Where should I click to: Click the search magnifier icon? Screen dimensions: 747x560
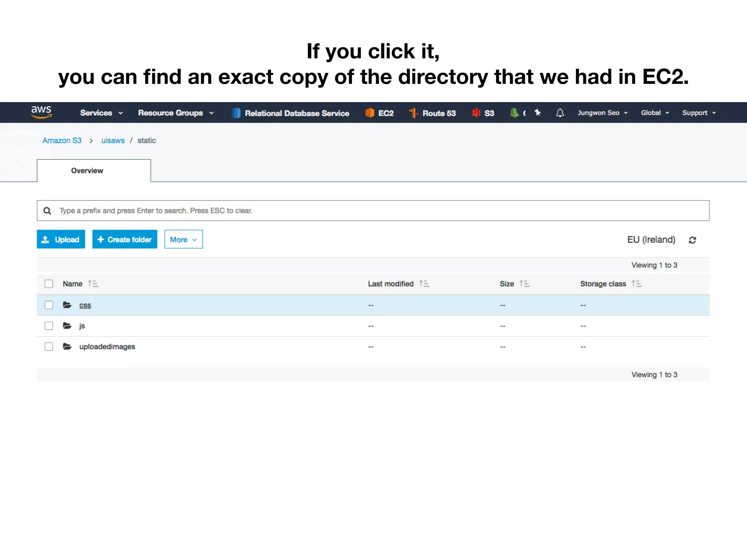click(x=47, y=211)
